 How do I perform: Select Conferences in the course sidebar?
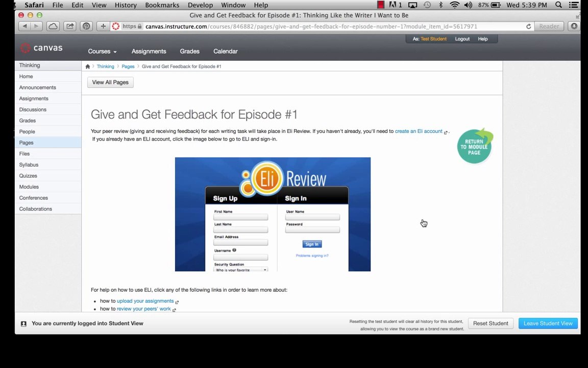pos(48,198)
